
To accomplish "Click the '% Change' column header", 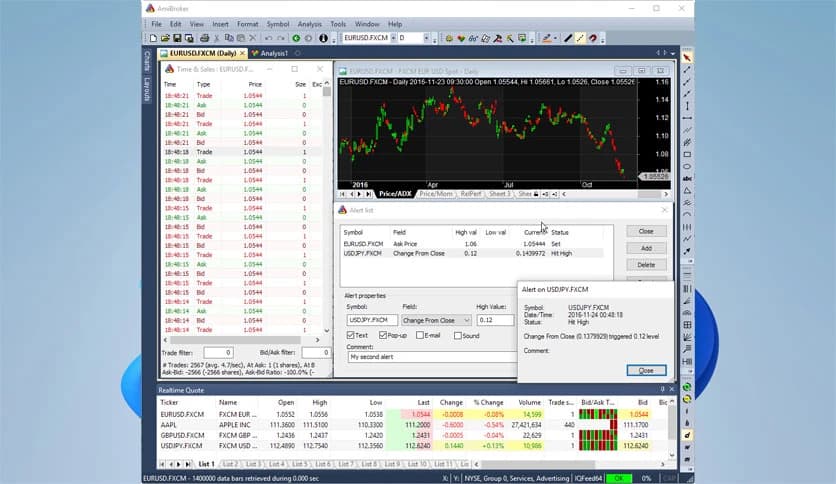I will 488,402.
